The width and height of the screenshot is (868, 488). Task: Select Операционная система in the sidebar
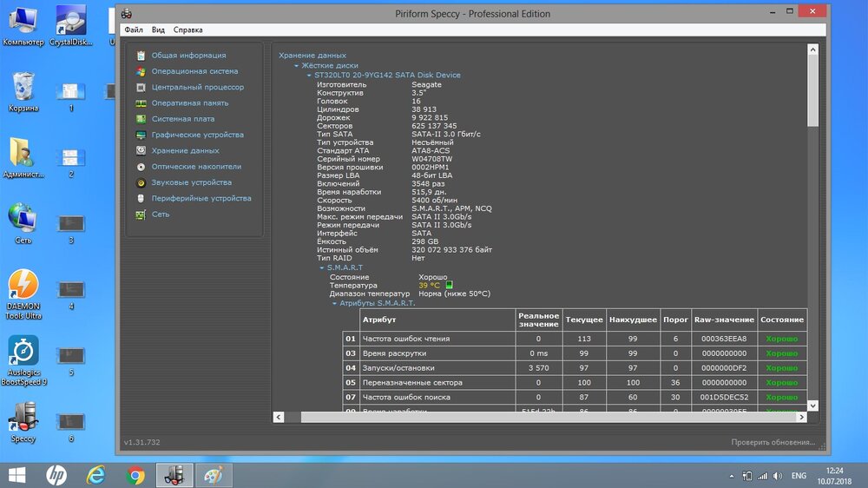click(194, 71)
